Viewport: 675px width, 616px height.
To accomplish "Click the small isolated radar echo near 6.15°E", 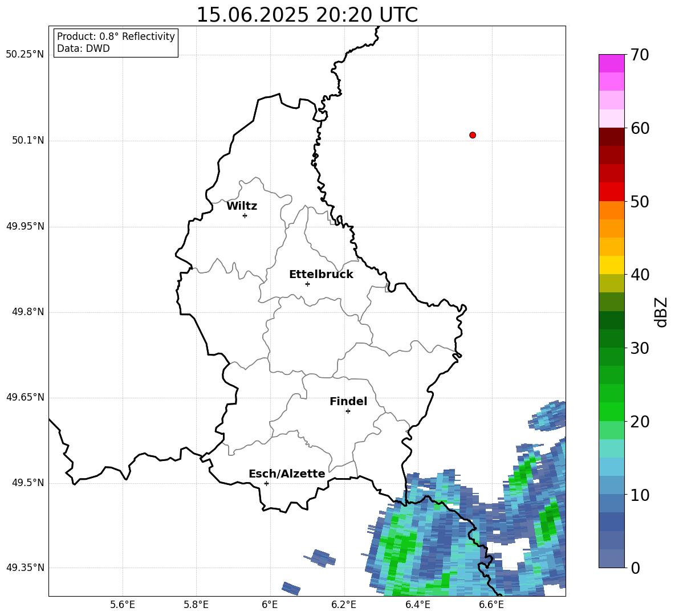I will 321,558.
